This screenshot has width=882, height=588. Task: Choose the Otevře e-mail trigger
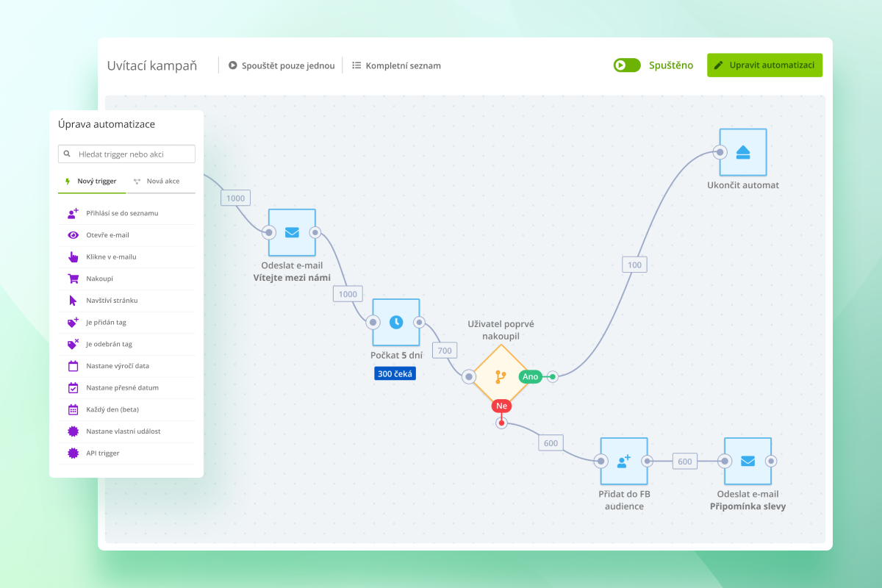click(126, 235)
